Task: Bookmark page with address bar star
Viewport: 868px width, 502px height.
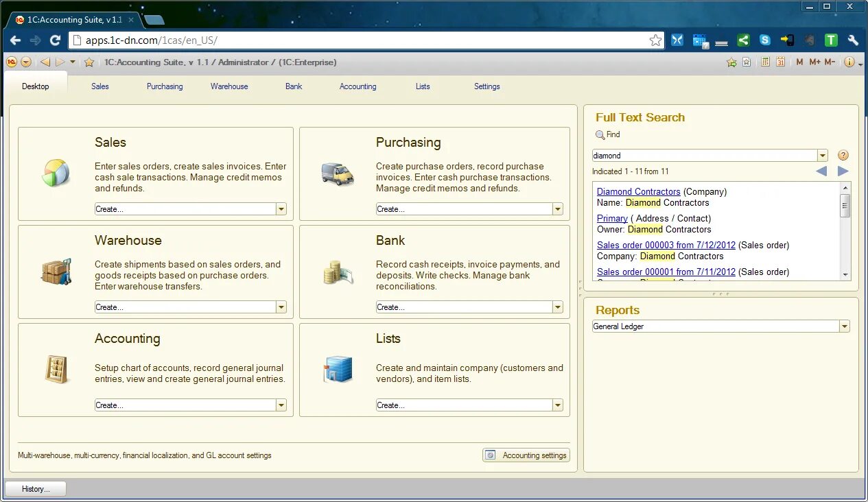Action: coord(656,40)
